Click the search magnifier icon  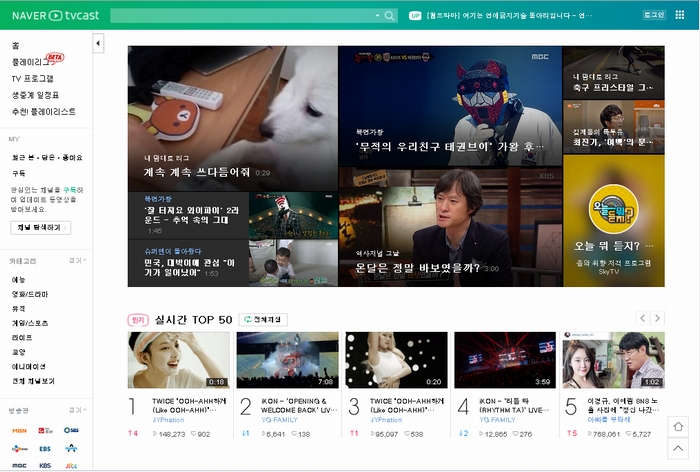(x=389, y=16)
